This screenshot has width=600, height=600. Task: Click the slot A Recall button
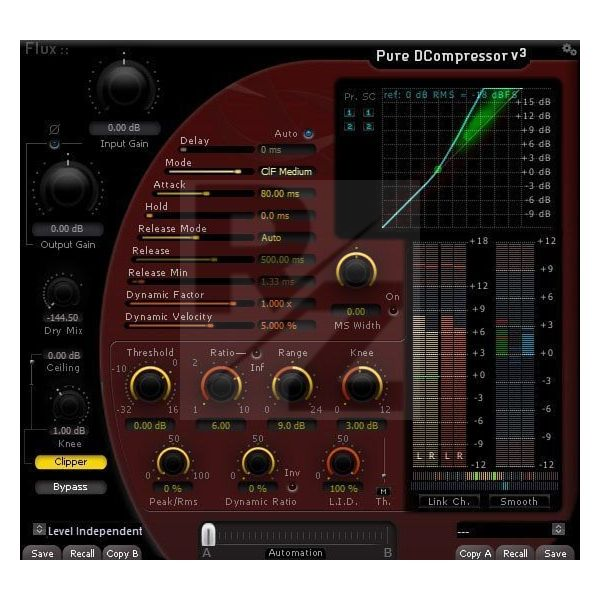point(82,553)
